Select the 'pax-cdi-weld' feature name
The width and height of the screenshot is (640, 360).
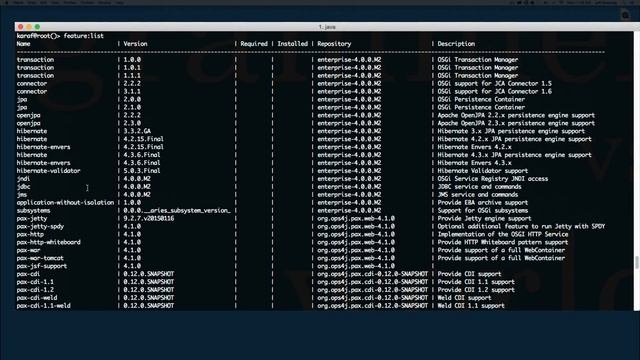(x=37, y=298)
